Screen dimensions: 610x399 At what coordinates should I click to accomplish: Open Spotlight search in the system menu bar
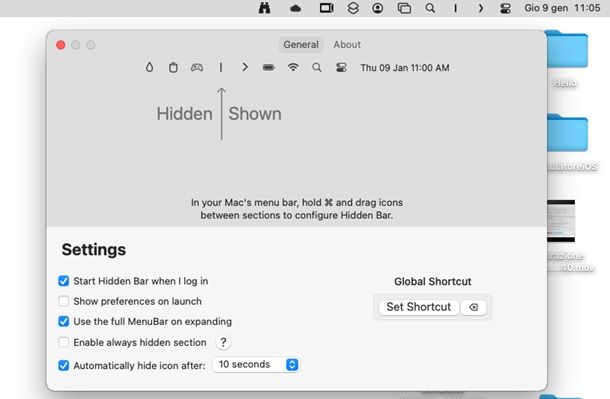[430, 8]
